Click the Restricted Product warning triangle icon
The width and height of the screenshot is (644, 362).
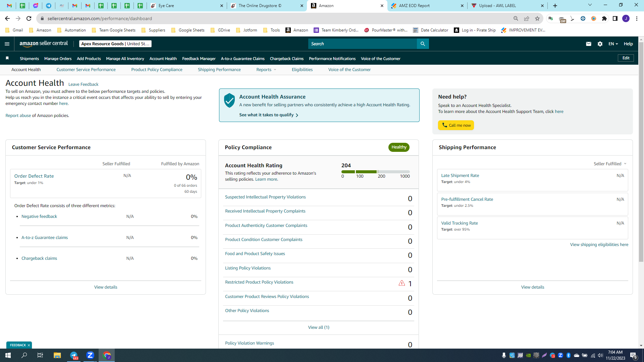point(402,283)
